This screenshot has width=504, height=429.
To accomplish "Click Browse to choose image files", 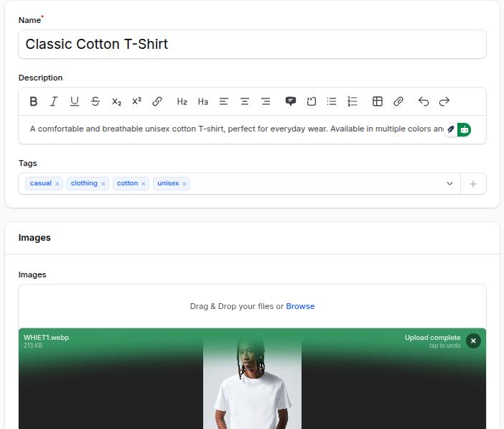I will click(x=300, y=306).
